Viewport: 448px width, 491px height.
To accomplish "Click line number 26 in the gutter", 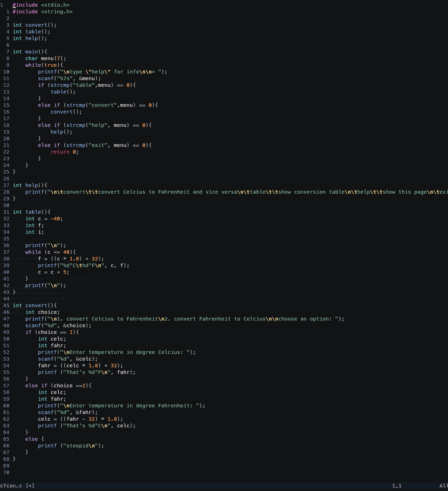I will pos(6,179).
